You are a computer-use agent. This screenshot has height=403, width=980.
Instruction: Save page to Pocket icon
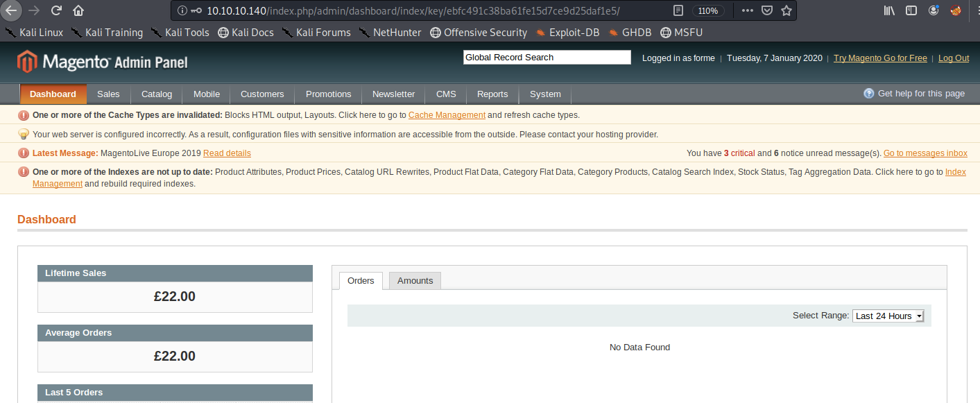pyautogui.click(x=766, y=10)
